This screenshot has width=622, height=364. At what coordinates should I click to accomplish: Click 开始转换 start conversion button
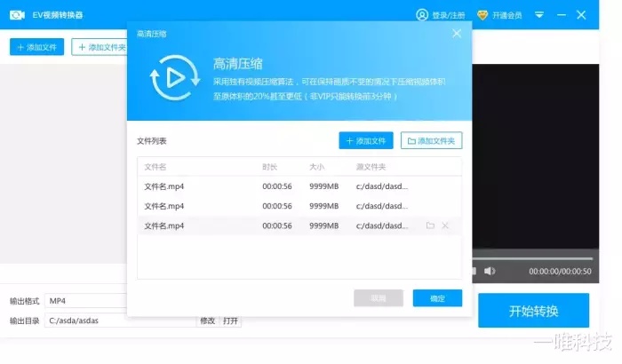[533, 311]
